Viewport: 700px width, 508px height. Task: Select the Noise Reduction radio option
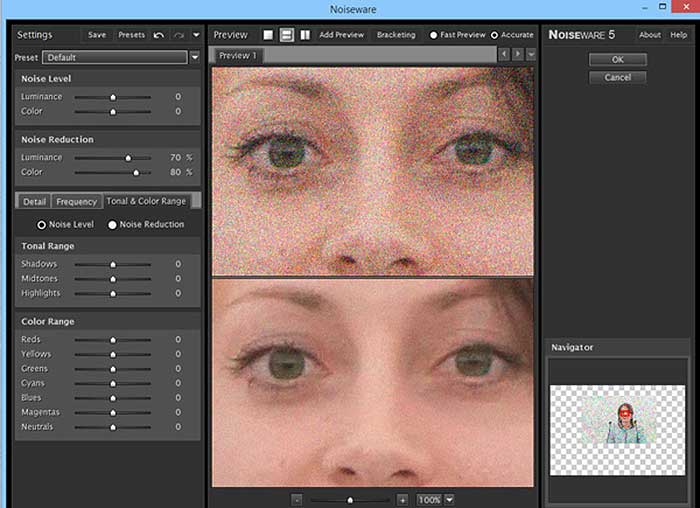[113, 225]
